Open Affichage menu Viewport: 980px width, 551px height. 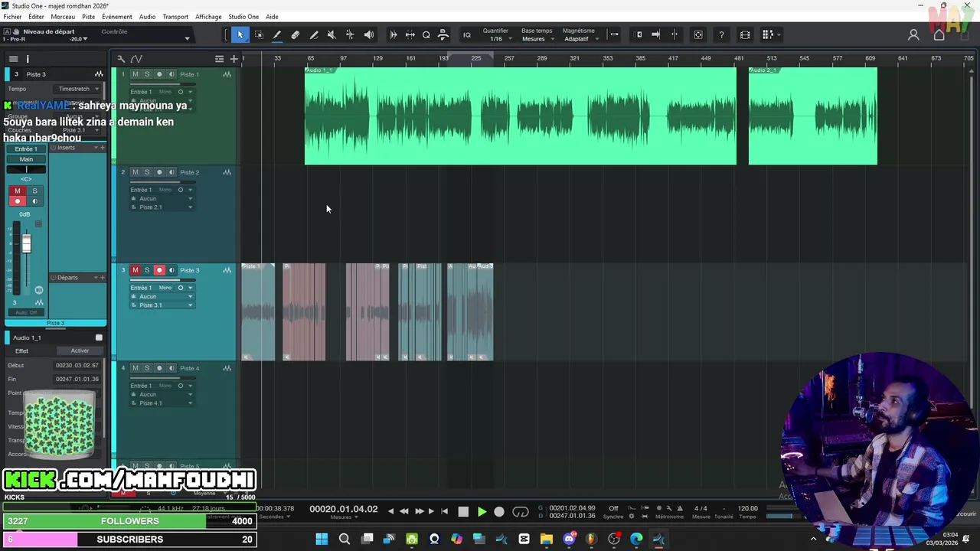click(x=208, y=17)
